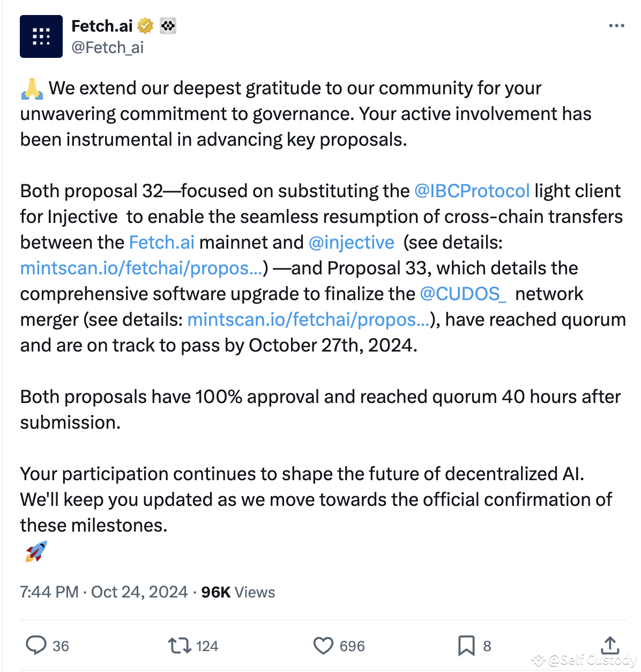Expand the first mintscan.io truncated link
This screenshot has height=672, width=641.
[140, 268]
